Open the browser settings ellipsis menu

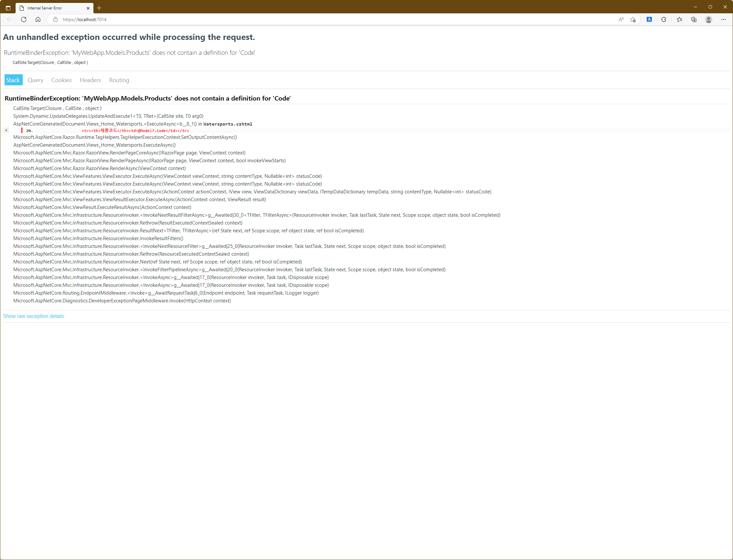723,19
